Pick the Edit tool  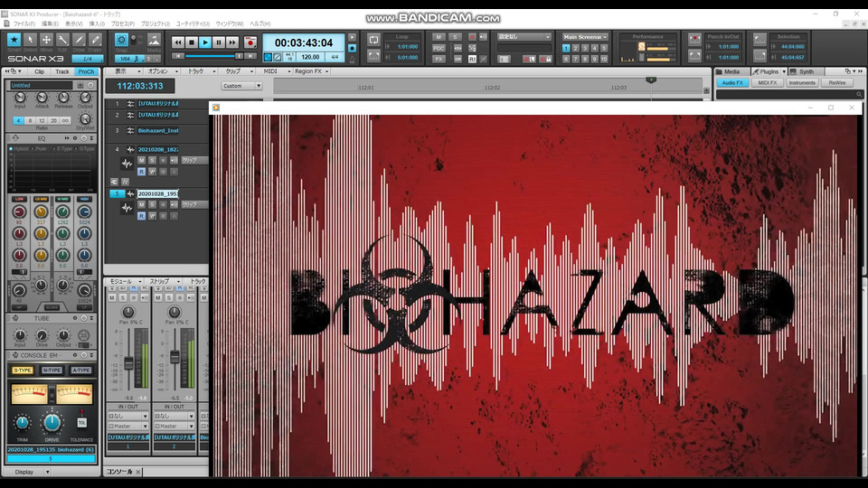point(62,39)
